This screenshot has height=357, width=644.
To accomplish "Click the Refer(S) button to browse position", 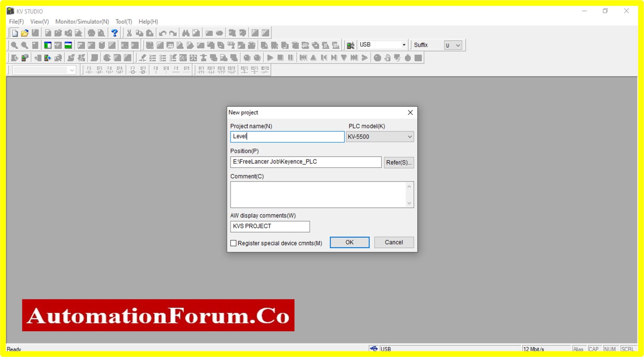I will pyautogui.click(x=399, y=162).
